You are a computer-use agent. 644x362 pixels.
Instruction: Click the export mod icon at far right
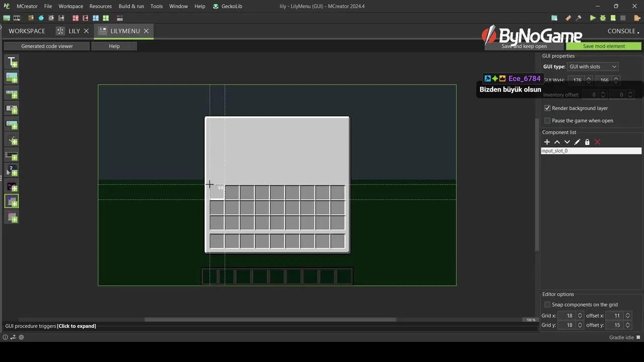pos(637,18)
